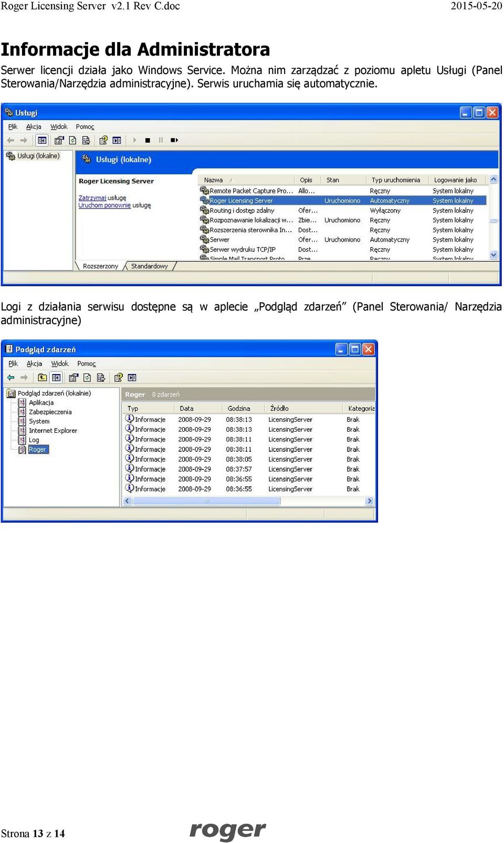Click Refresh icon in Podgląd zdarzeń toolbar

[x=87, y=378]
